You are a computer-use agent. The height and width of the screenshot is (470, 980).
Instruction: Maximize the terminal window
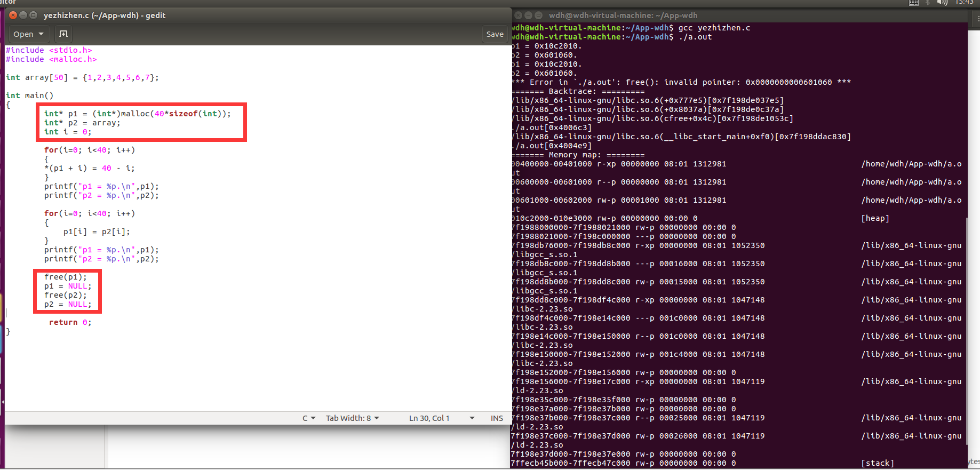coord(538,15)
